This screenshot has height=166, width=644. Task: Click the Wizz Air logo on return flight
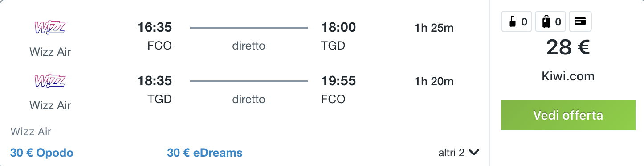click(x=50, y=81)
